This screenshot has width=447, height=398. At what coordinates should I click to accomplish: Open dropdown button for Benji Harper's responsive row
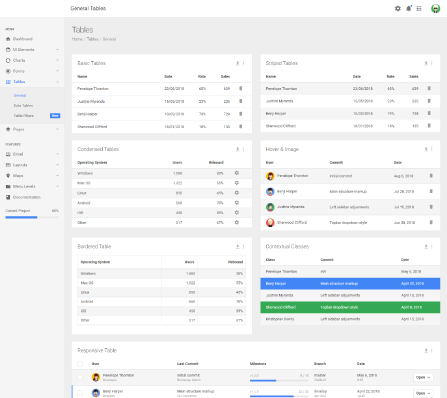pyautogui.click(x=423, y=393)
